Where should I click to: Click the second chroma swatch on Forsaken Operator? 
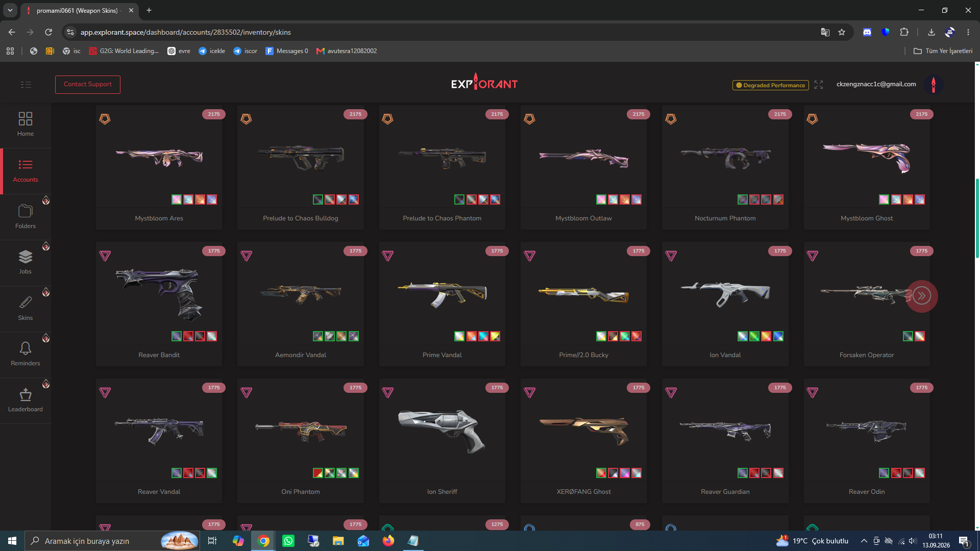click(920, 336)
